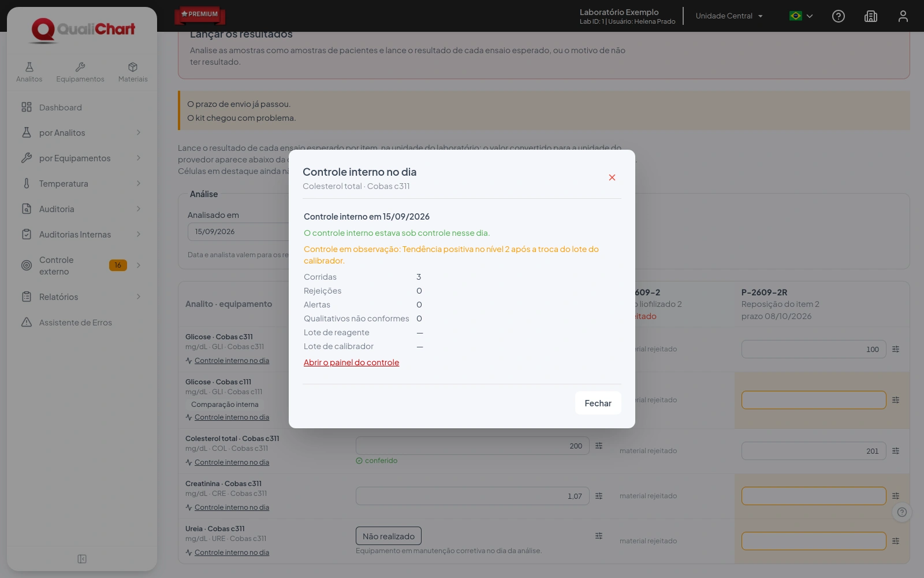Click the help question mark icon
The width and height of the screenshot is (924, 578).
coord(839,16)
